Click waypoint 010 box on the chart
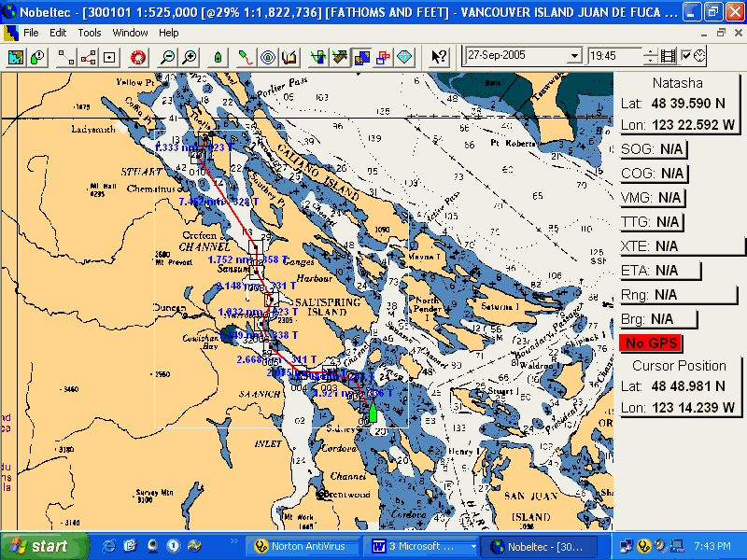The image size is (747, 560). point(198,155)
